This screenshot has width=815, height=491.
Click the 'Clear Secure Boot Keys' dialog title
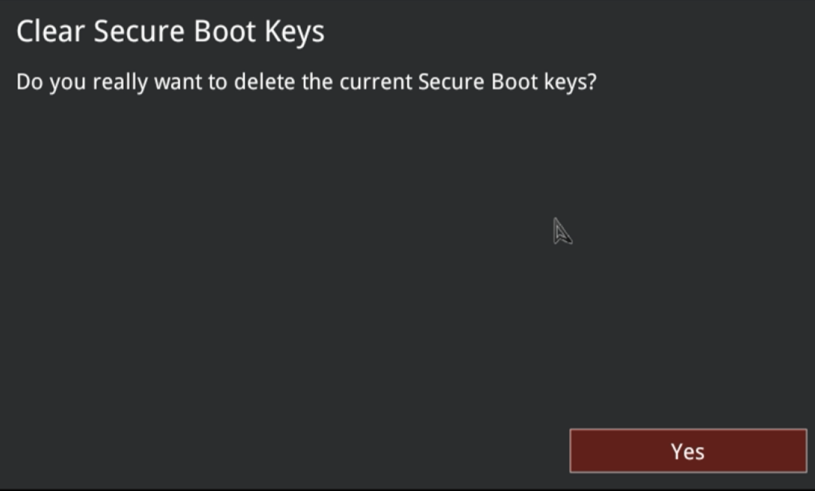tap(171, 31)
